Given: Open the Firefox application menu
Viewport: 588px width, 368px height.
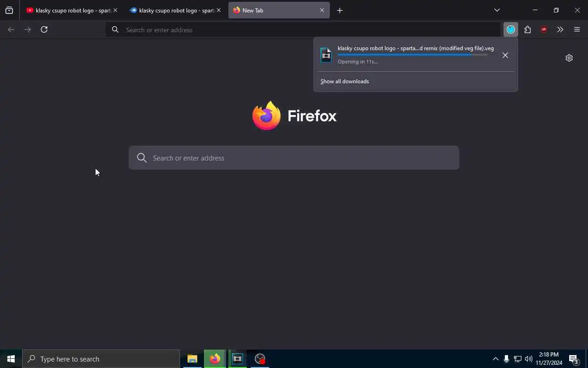Looking at the screenshot, I should [x=577, y=29].
